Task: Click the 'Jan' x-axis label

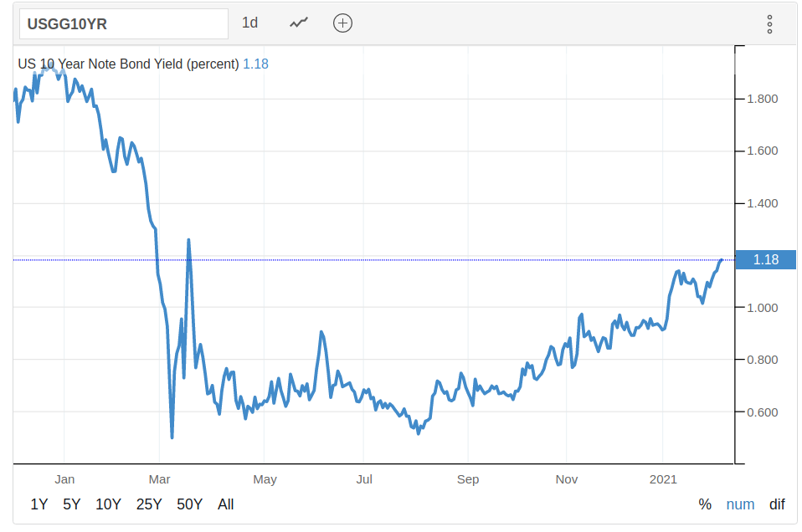Action: (x=65, y=479)
